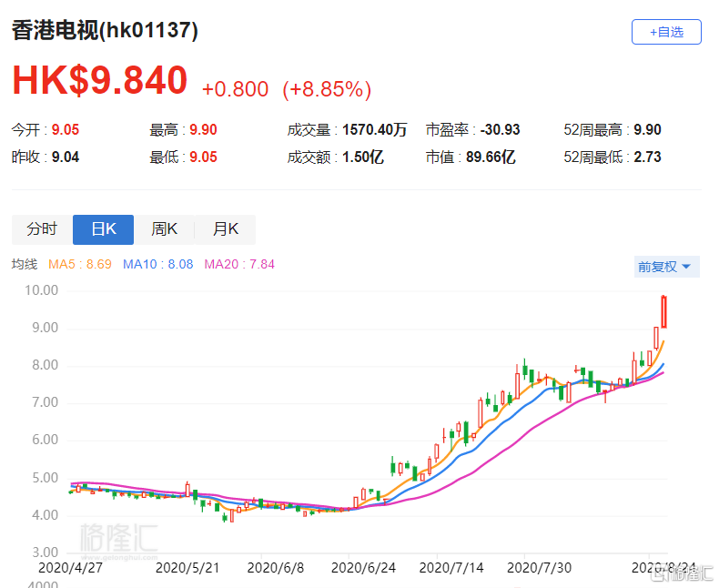Click the 10.00 price axis label
Screen dimensions: 719x588
click(41, 290)
